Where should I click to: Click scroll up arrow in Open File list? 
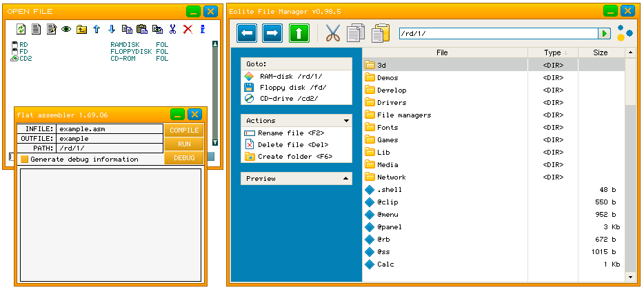click(x=215, y=44)
